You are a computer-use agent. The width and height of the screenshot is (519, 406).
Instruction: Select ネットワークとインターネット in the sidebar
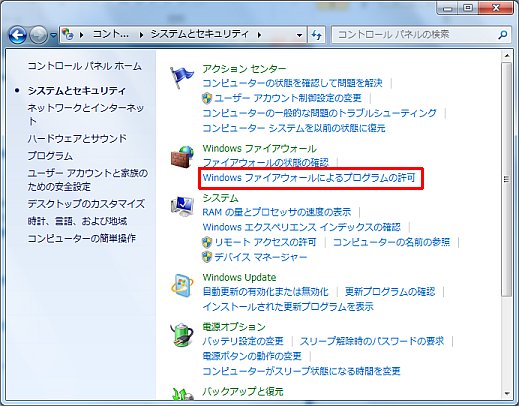pyautogui.click(x=86, y=114)
